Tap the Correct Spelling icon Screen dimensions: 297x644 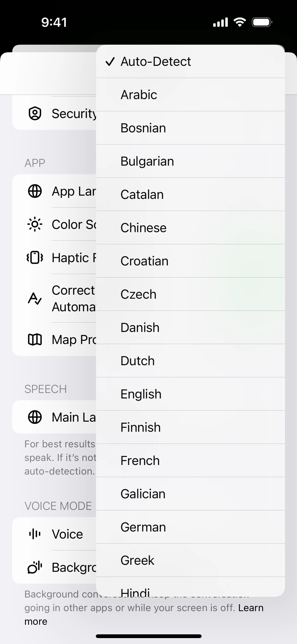point(35,298)
